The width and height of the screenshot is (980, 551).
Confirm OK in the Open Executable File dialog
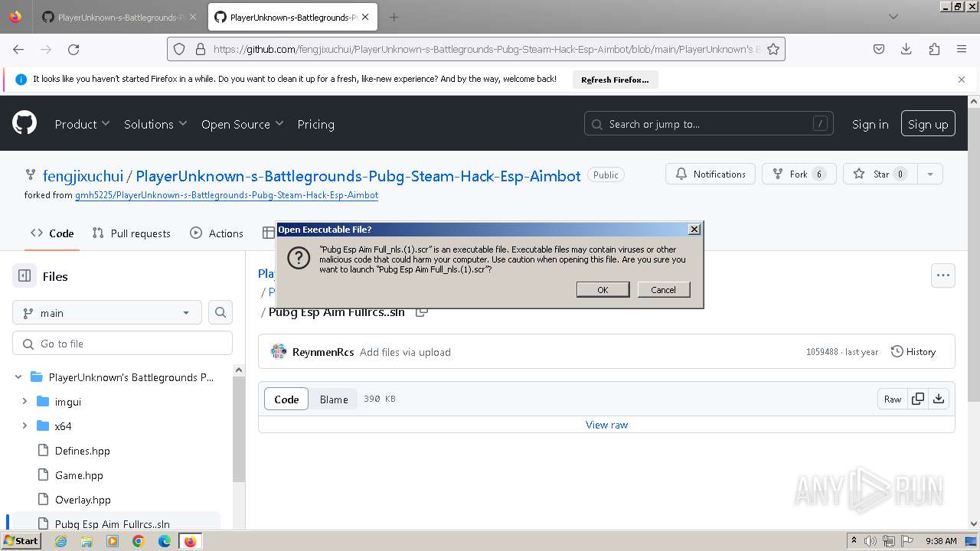(x=603, y=289)
